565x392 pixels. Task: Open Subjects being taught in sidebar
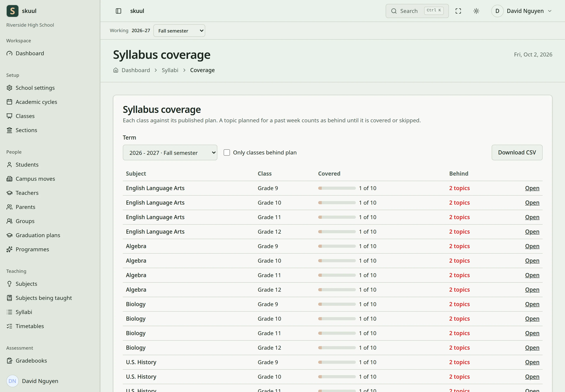tap(44, 298)
